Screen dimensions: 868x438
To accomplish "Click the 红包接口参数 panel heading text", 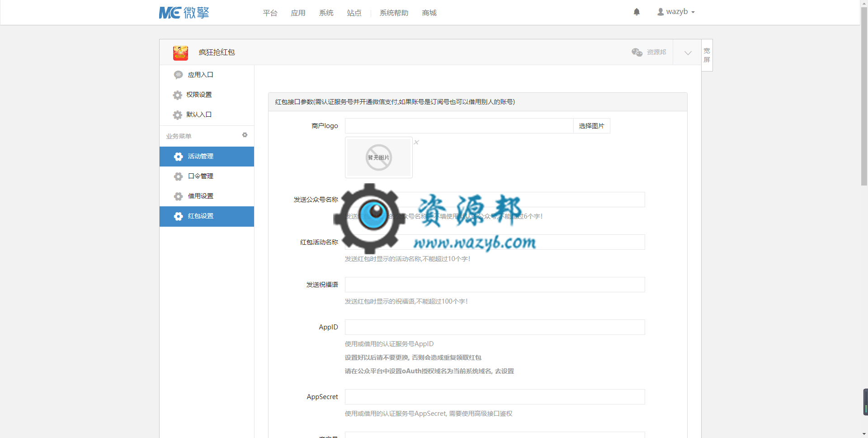I will click(395, 102).
